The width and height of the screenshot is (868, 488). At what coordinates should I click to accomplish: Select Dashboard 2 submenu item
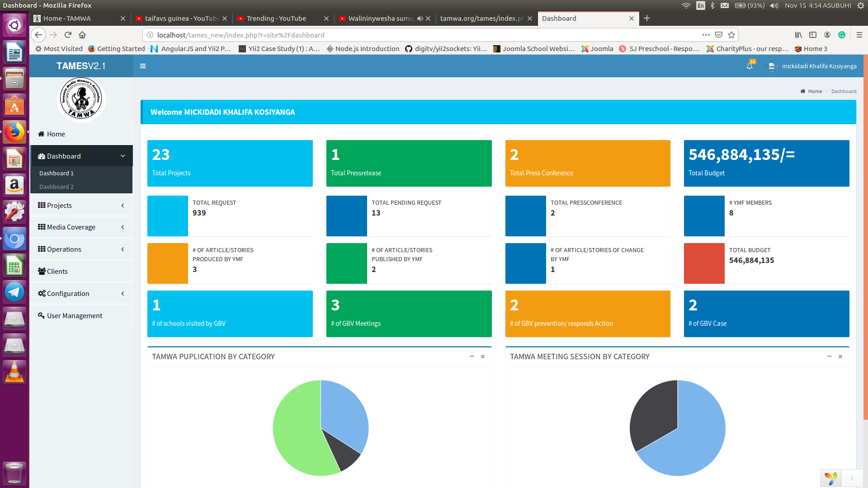[57, 187]
